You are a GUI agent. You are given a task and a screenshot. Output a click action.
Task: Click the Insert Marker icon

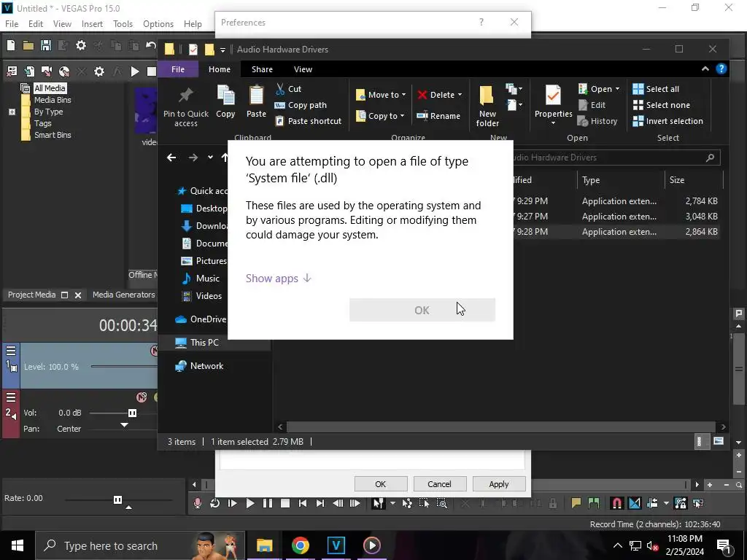576,503
